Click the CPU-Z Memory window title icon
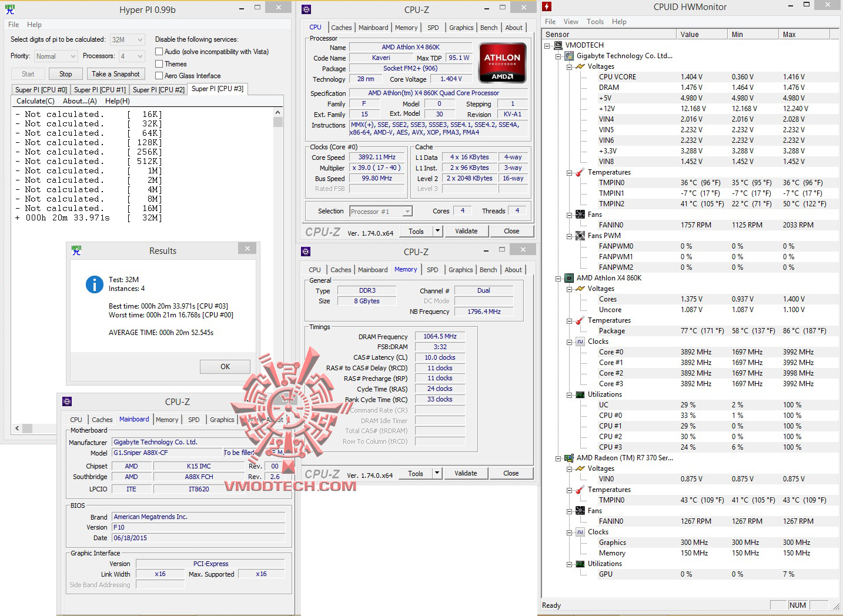The image size is (843, 616). 306,252
